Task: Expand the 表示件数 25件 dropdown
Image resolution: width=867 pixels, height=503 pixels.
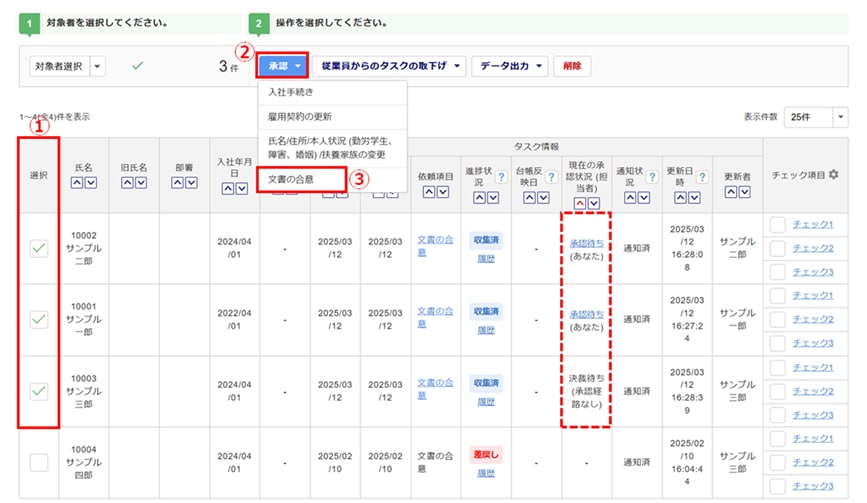Action: pyautogui.click(x=816, y=116)
